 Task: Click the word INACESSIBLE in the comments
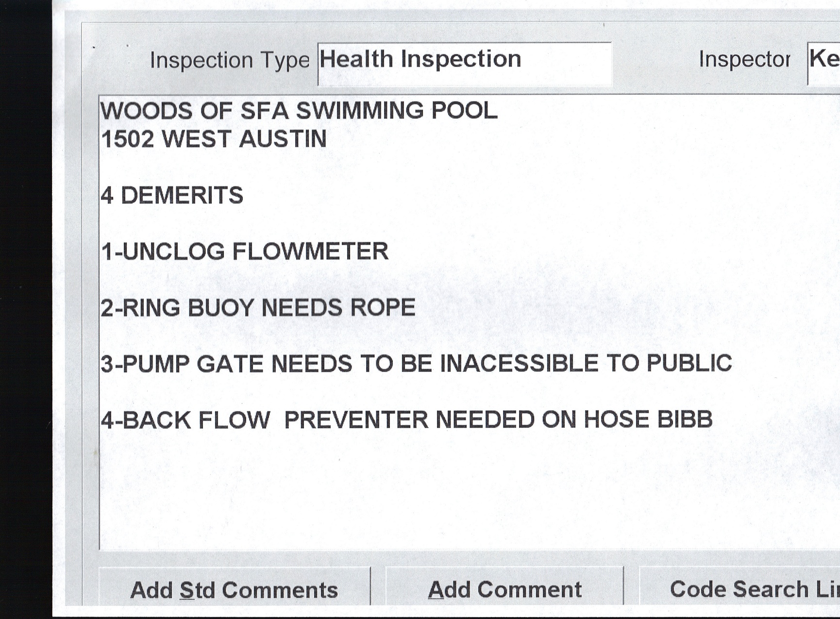pyautogui.click(x=519, y=364)
